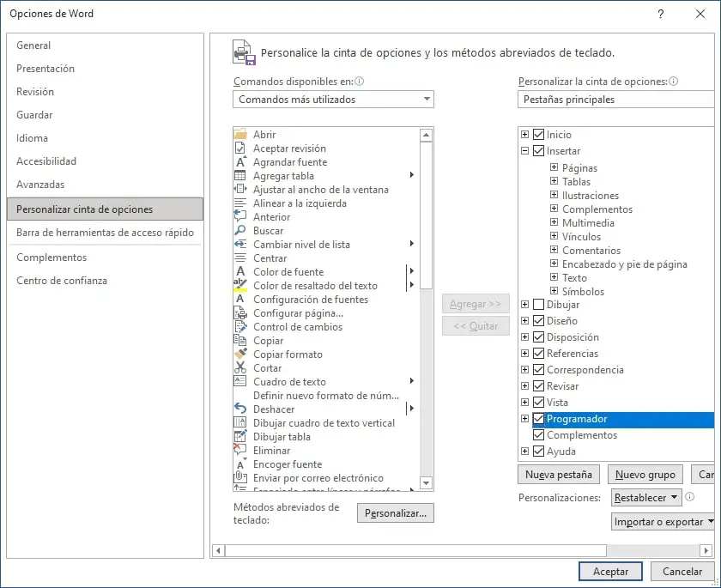Image resolution: width=721 pixels, height=588 pixels.
Task: Click the Configurar página icon
Action: point(240,313)
